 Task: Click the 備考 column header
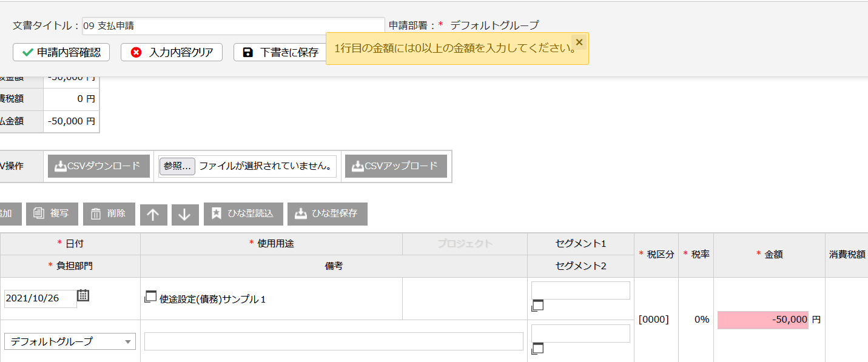coord(334,266)
